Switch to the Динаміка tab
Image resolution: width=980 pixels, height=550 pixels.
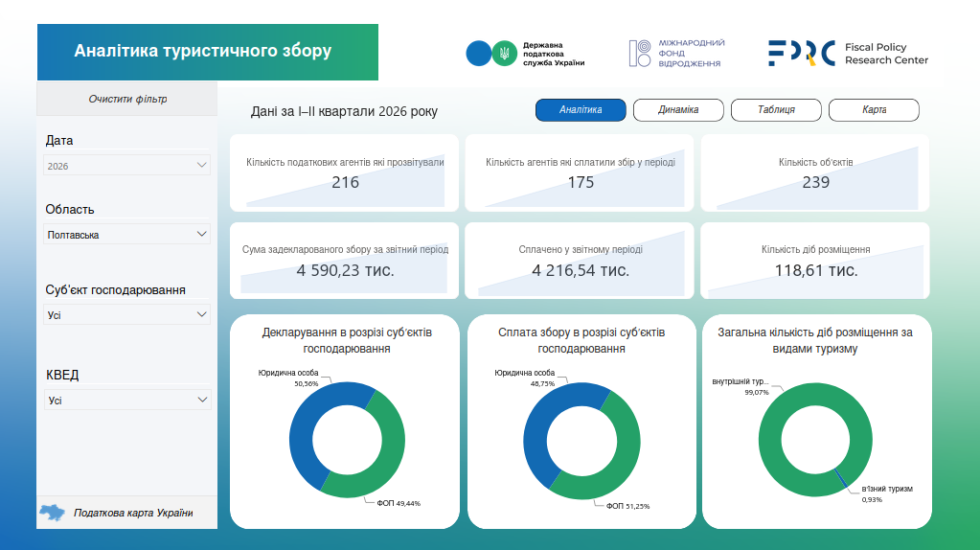(x=678, y=110)
